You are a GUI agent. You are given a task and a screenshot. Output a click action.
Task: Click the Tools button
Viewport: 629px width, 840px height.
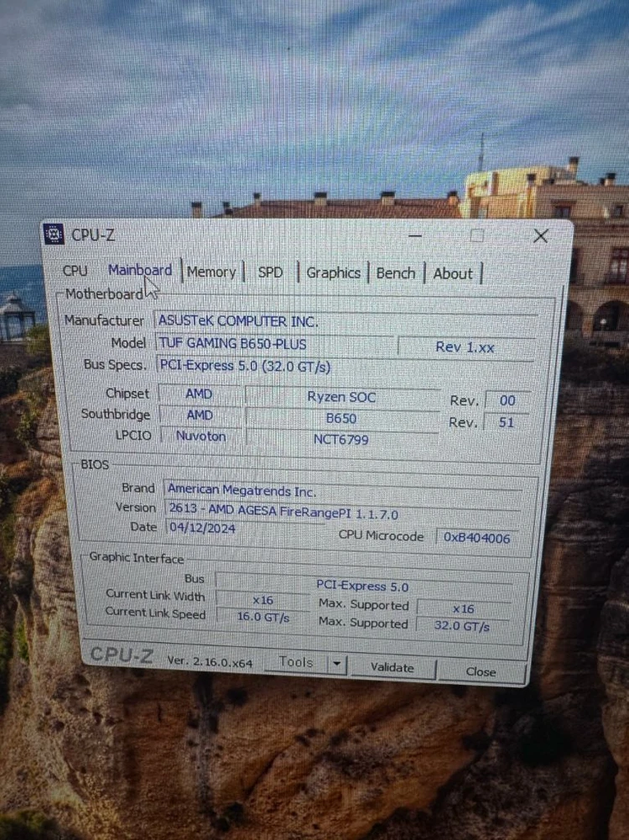click(296, 662)
